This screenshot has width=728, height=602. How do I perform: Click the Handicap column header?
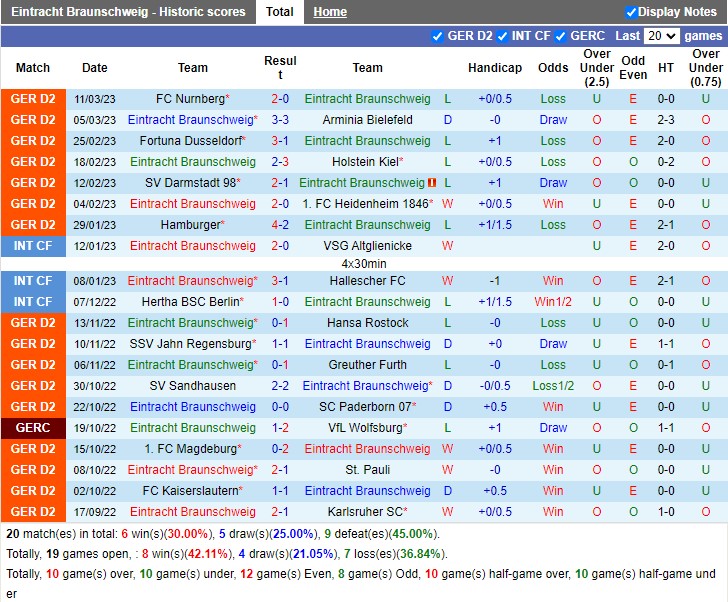(495, 68)
